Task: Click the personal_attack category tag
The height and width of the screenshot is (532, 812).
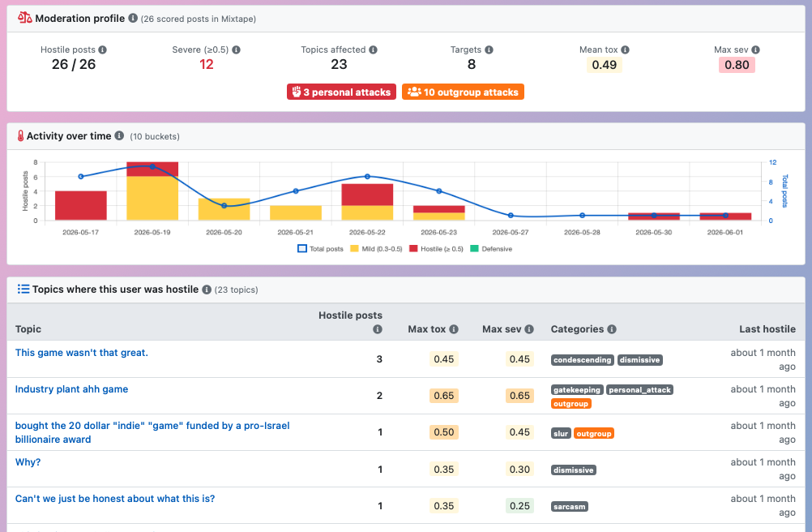Action: pos(639,390)
